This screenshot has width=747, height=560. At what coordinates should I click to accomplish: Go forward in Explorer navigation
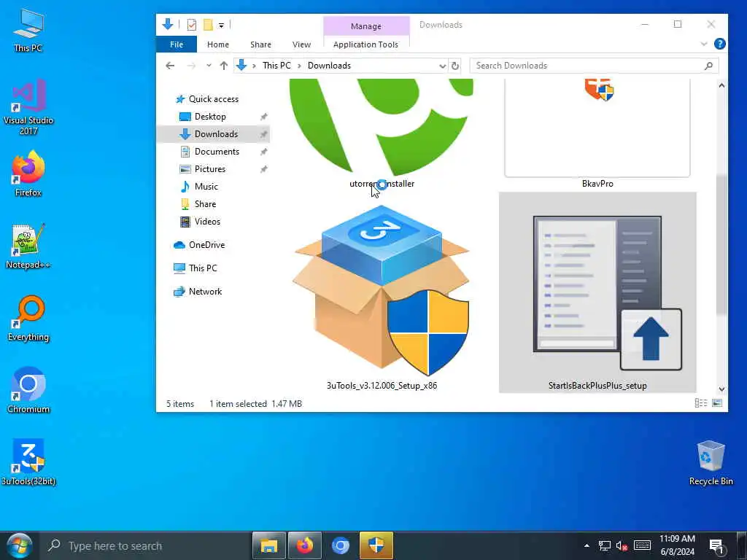pyautogui.click(x=191, y=66)
